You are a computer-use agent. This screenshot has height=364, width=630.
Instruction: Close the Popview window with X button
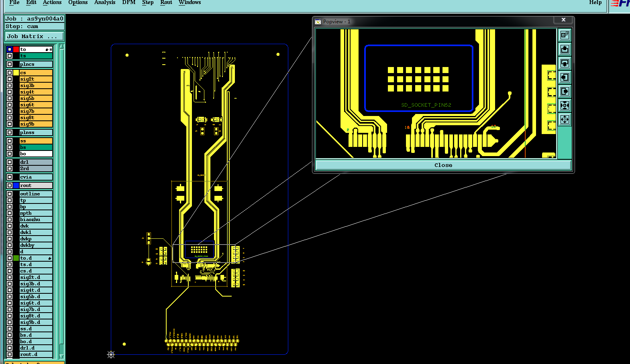(x=563, y=20)
